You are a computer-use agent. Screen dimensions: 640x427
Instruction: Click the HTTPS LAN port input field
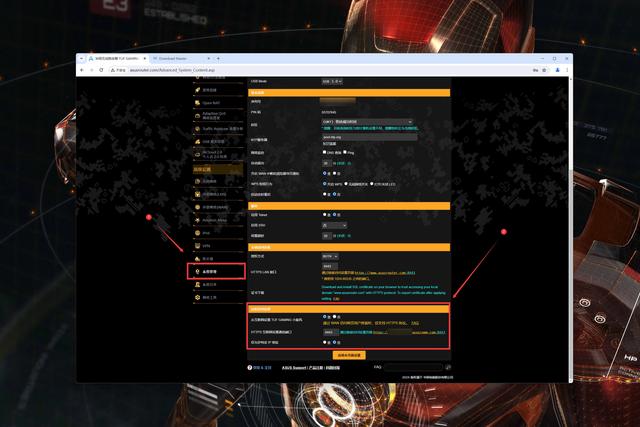329,266
